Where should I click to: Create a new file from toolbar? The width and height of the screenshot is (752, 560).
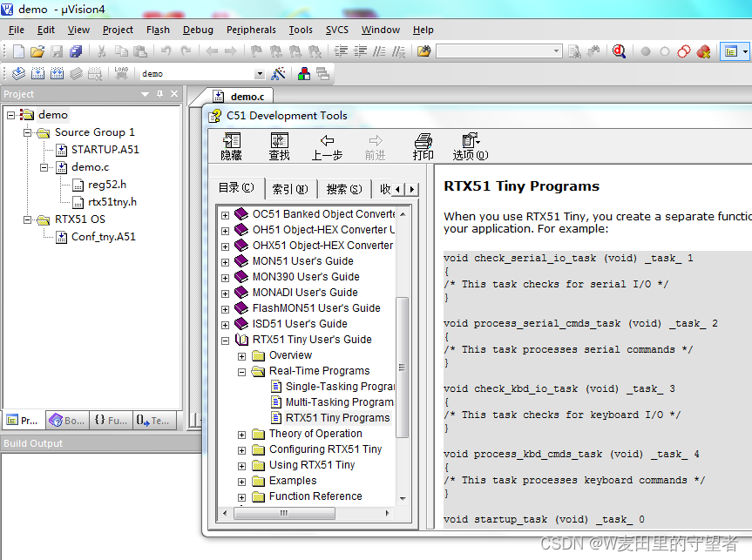tap(18, 51)
